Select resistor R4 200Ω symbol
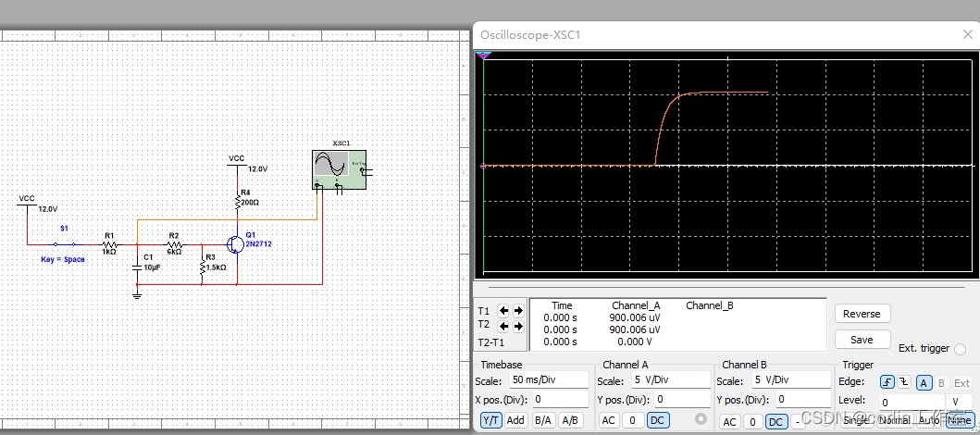Image resolution: width=980 pixels, height=435 pixels. [238, 202]
